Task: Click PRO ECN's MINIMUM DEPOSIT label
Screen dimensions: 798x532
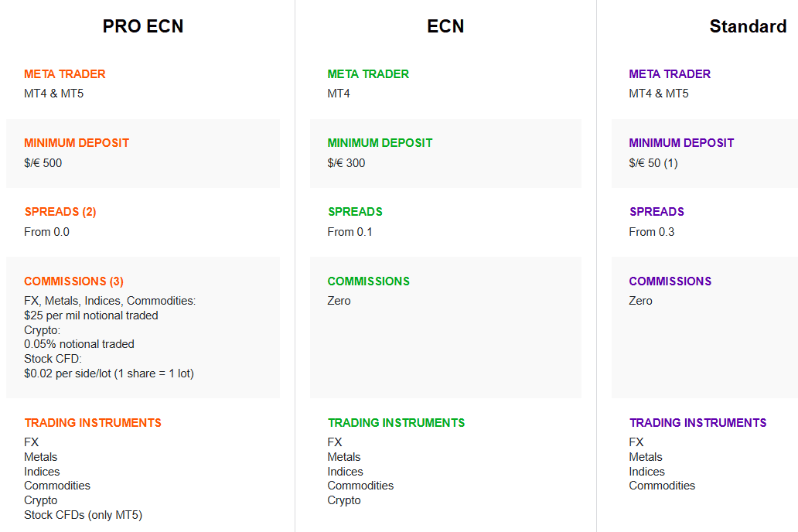Action: [x=77, y=143]
